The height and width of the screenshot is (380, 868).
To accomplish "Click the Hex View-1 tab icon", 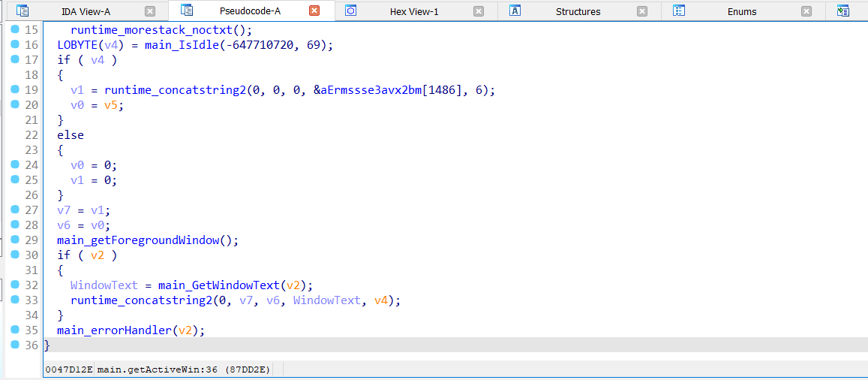I will [x=350, y=11].
